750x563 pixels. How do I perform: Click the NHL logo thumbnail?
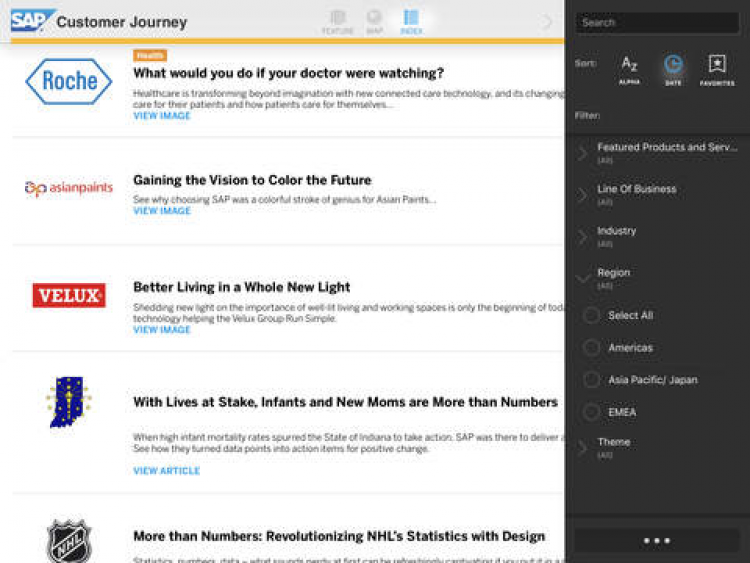pos(69,541)
